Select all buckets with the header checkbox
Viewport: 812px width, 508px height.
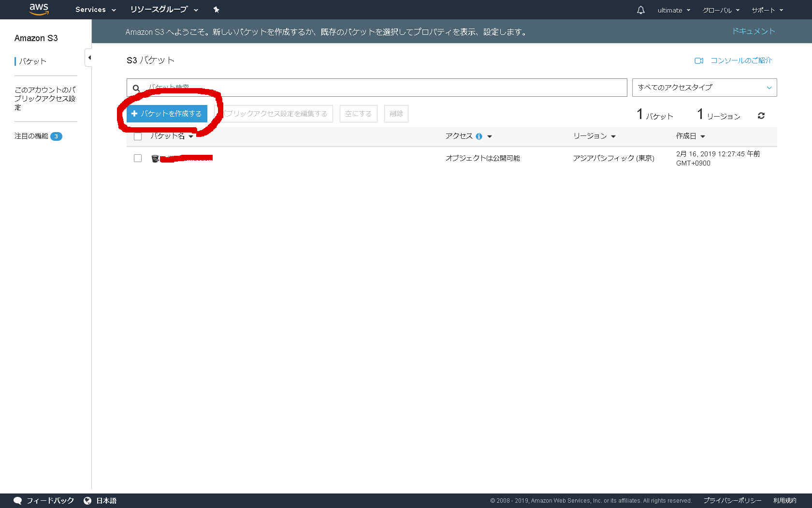[x=138, y=136]
